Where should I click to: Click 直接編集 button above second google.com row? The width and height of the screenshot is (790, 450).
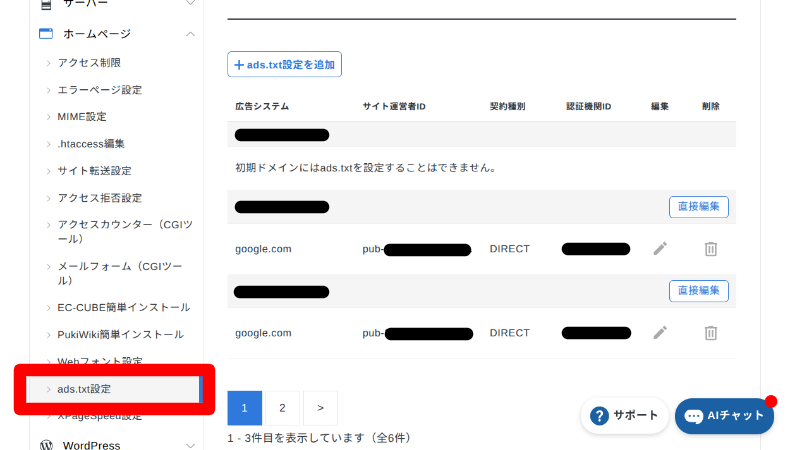click(698, 291)
